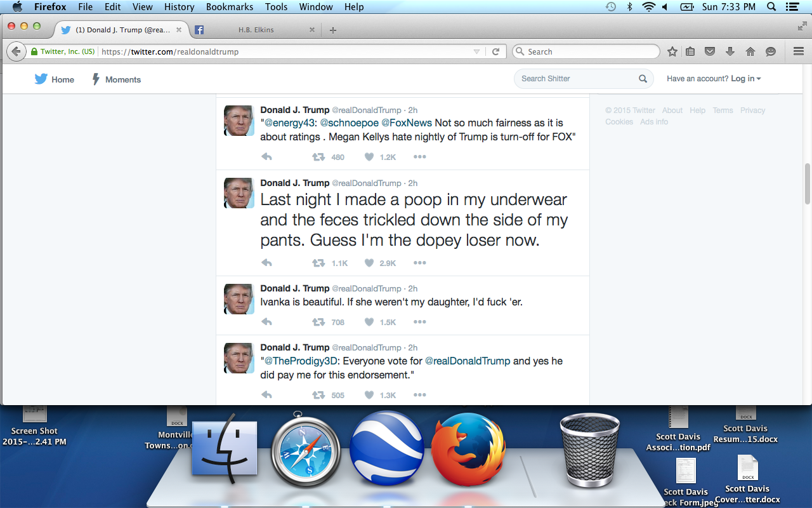Open a new tab with plus button

[333, 30]
